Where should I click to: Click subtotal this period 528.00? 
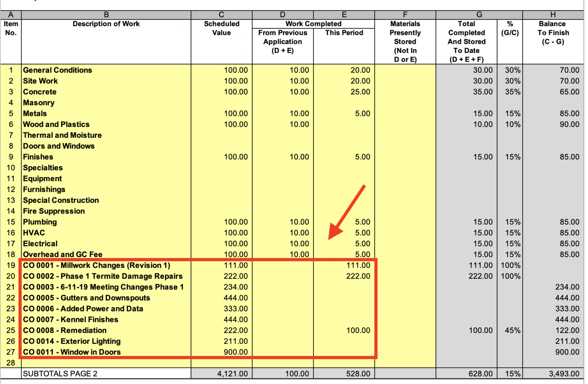pyautogui.click(x=358, y=374)
